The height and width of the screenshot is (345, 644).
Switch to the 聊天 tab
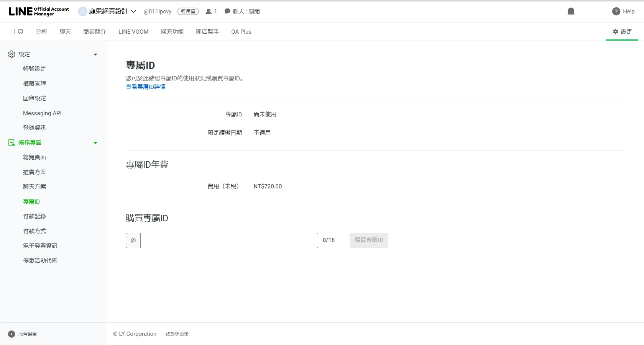[x=65, y=32]
